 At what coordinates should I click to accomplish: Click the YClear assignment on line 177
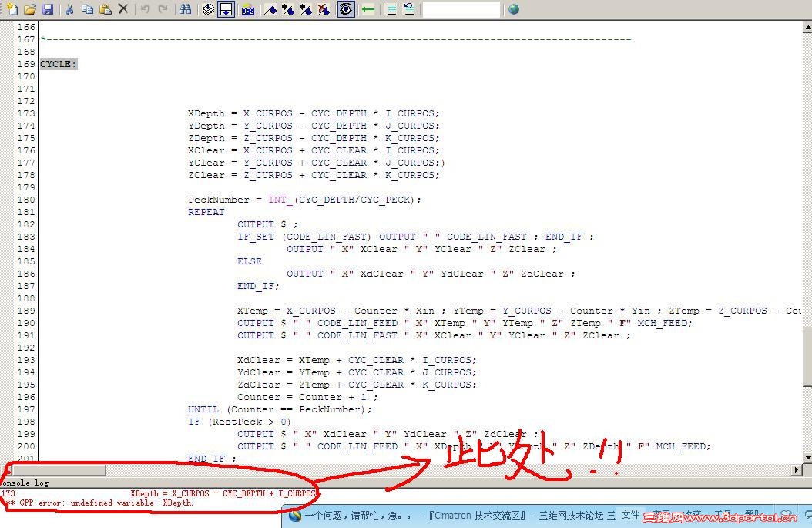point(317,163)
